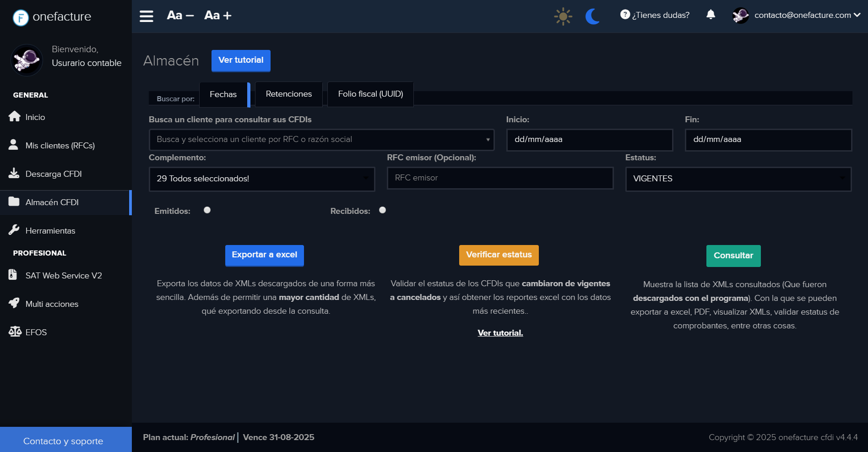Open notifications bell
This screenshot has height=452, width=868.
[711, 15]
